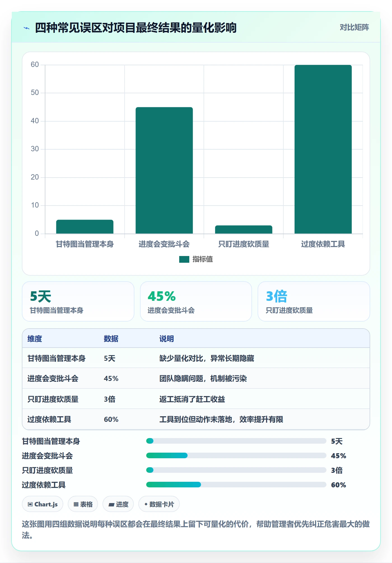
Task: Click the 45% progress bar for 进度会变批斗会
Action: click(x=236, y=455)
